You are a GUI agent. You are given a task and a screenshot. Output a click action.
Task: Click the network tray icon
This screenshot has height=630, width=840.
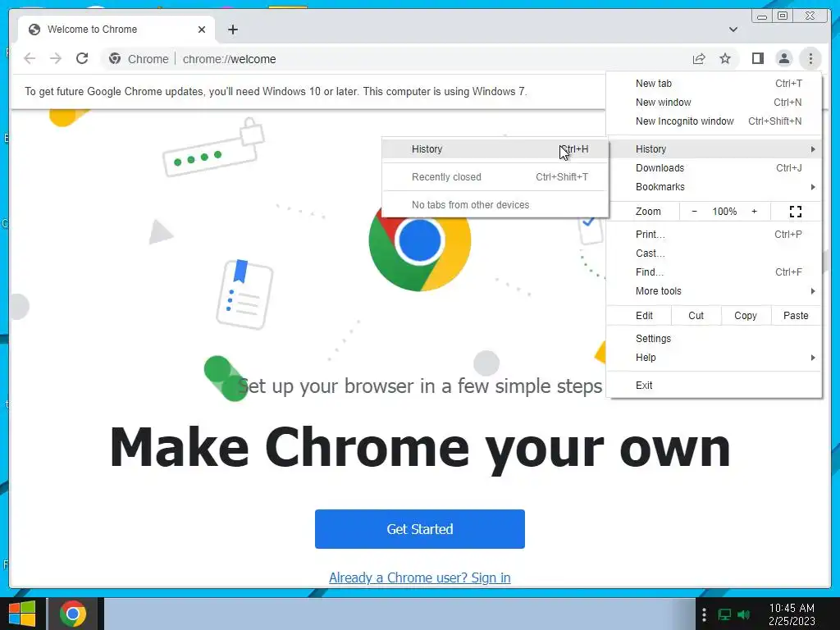(x=724, y=614)
